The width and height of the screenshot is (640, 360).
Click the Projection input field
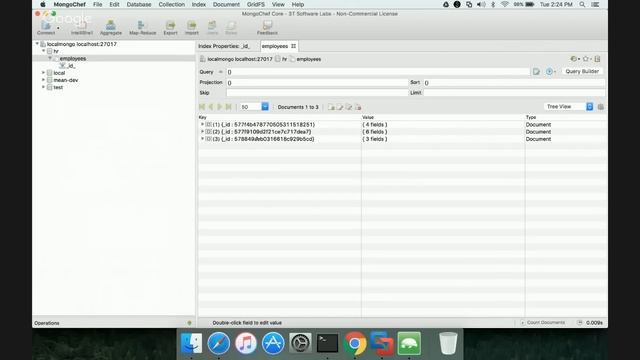pyautogui.click(x=317, y=83)
